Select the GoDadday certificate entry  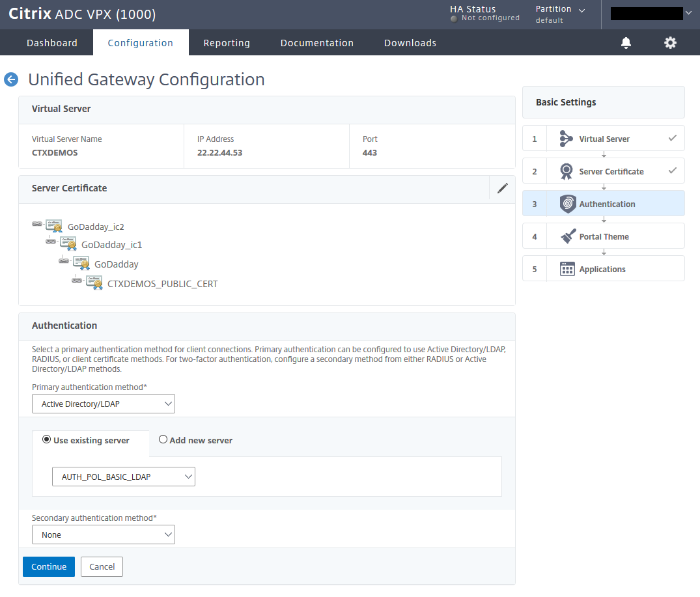coord(117,264)
